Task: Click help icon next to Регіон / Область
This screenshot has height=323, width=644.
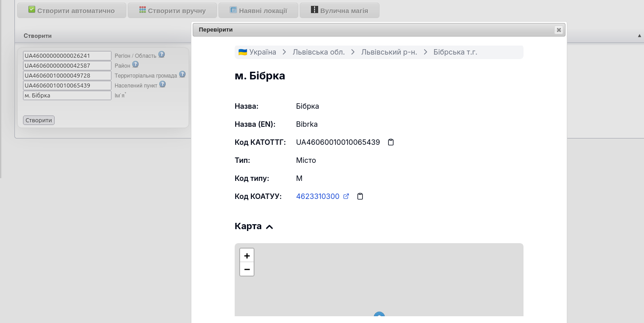Action: (x=162, y=55)
